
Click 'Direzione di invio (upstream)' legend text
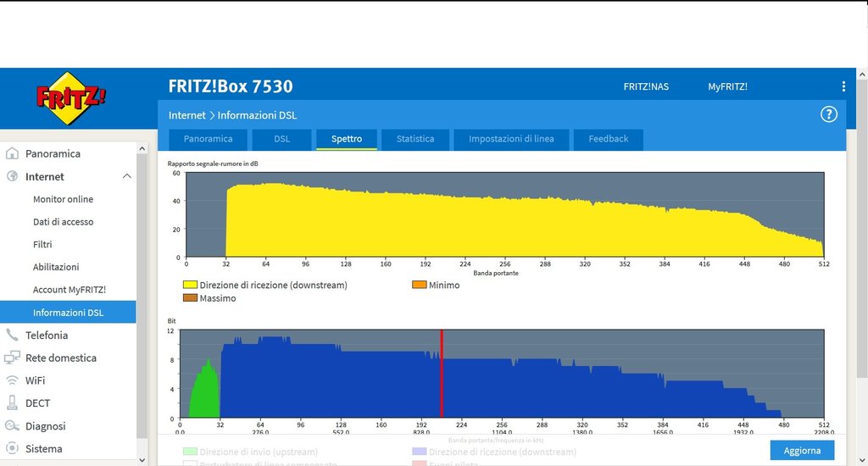pos(259,452)
